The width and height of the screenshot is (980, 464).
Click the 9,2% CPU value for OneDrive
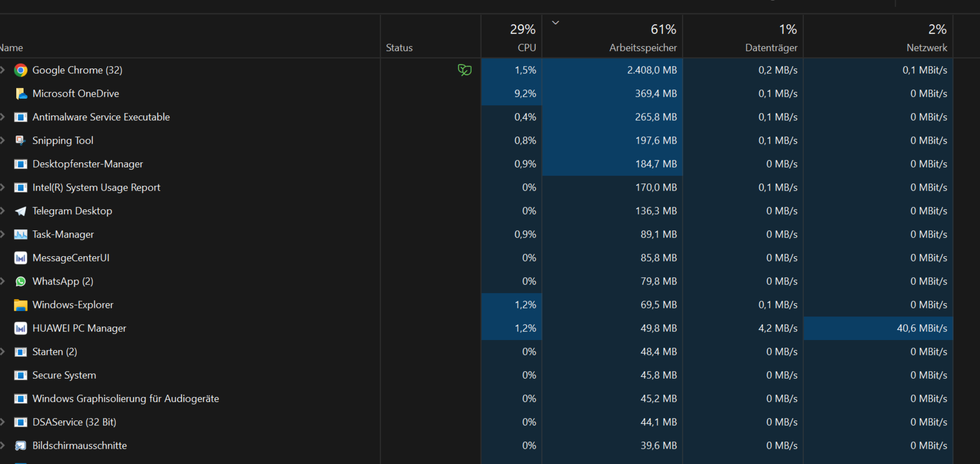525,93
